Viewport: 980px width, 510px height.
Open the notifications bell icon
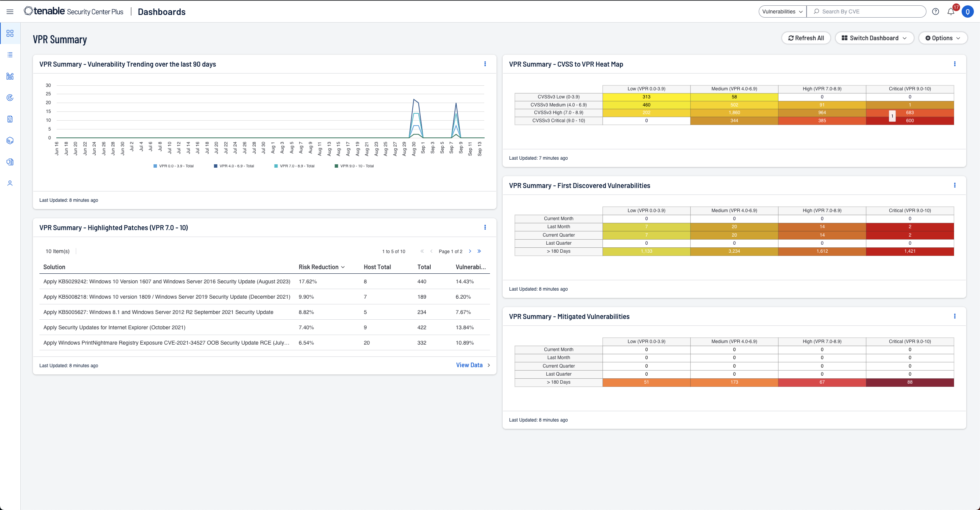[951, 12]
